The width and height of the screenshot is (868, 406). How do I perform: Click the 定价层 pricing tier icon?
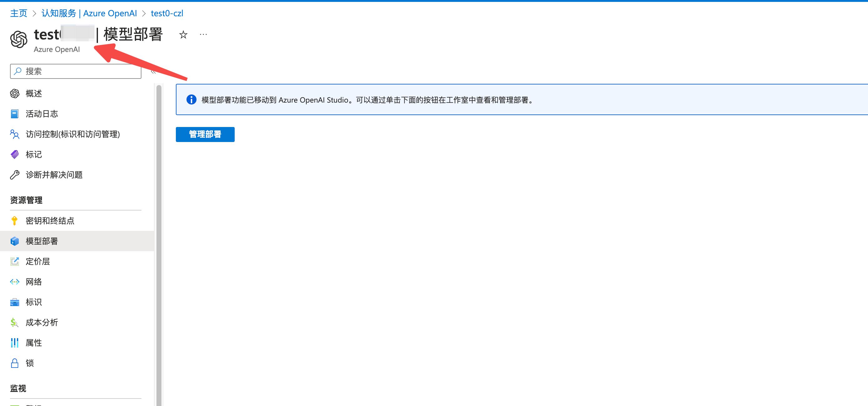click(15, 261)
